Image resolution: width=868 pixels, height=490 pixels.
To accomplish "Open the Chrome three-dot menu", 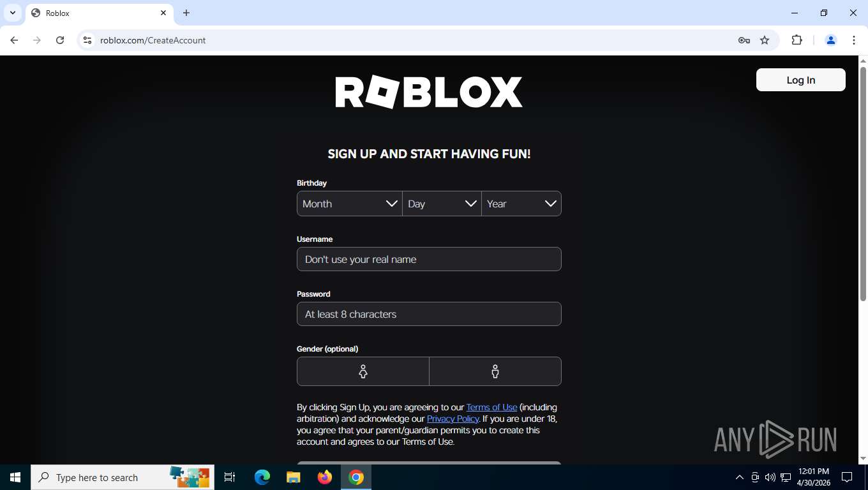I will pyautogui.click(x=854, y=40).
